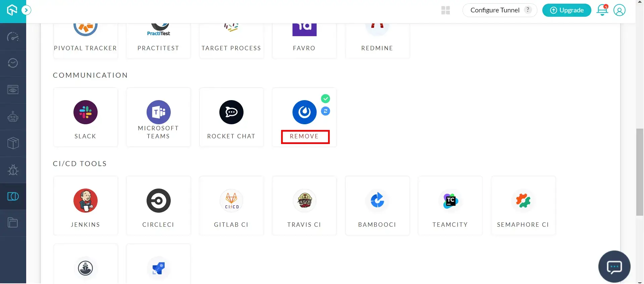This screenshot has height=284, width=644.
Task: Open Configure Tunnel
Action: tap(495, 10)
